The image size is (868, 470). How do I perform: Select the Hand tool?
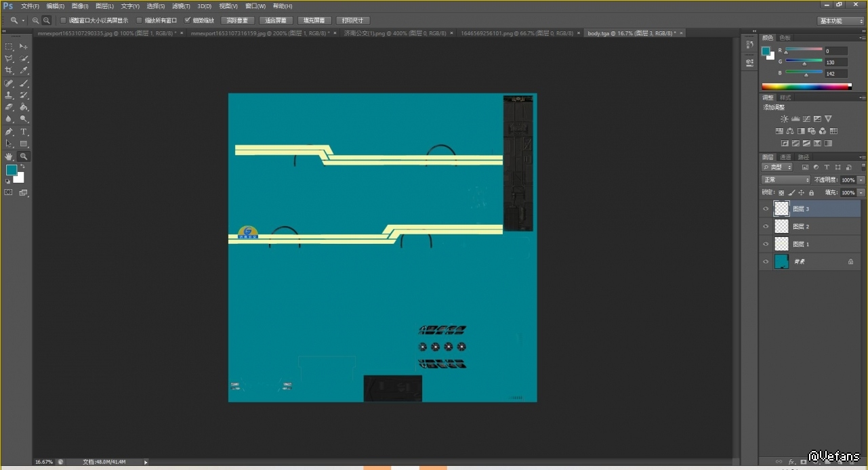[9, 156]
